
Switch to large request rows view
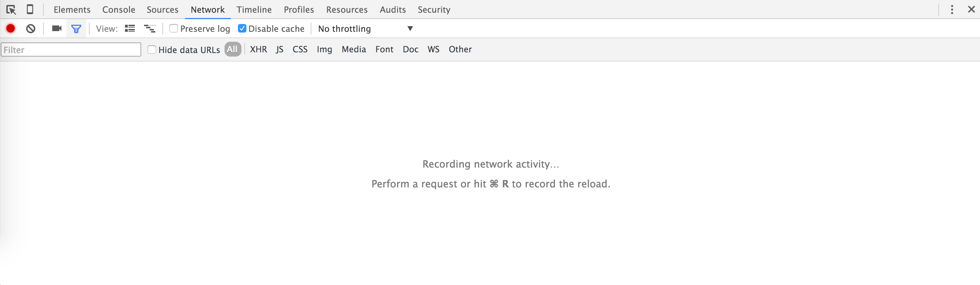tap(130, 29)
